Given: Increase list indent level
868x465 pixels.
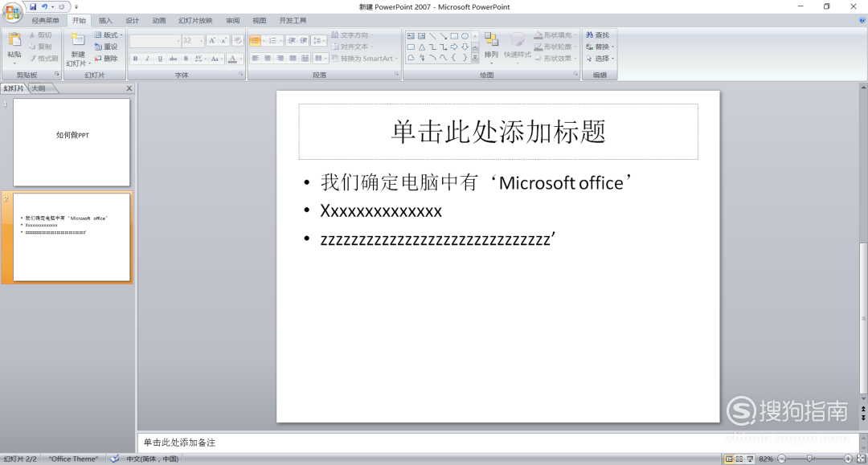Looking at the screenshot, I should click(304, 40).
